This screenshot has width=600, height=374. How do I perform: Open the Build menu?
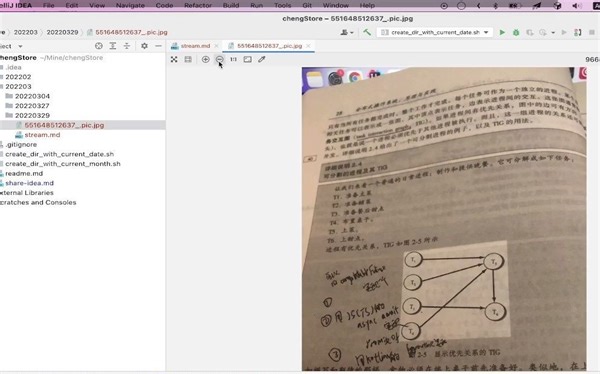(x=231, y=5)
